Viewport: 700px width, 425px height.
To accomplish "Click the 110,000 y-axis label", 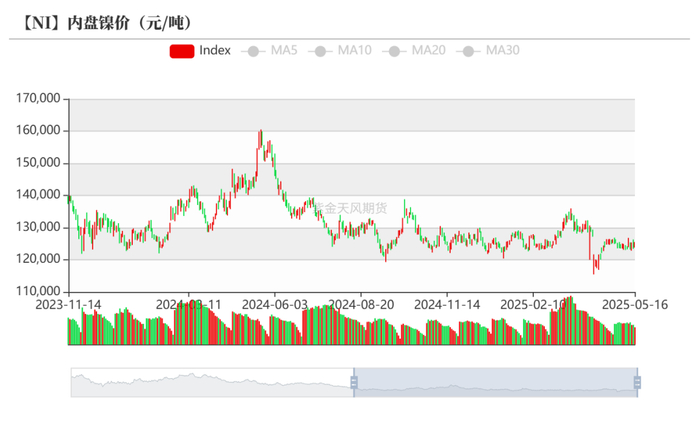I will [38, 291].
